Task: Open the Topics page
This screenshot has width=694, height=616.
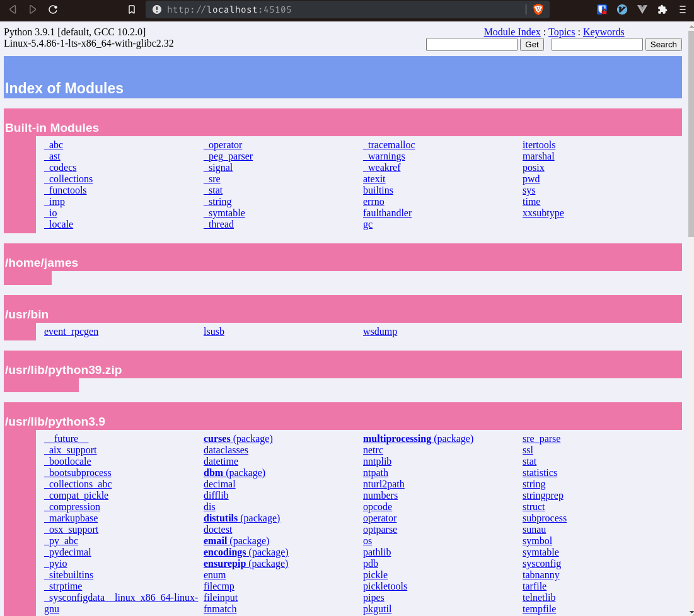Action: (x=561, y=32)
